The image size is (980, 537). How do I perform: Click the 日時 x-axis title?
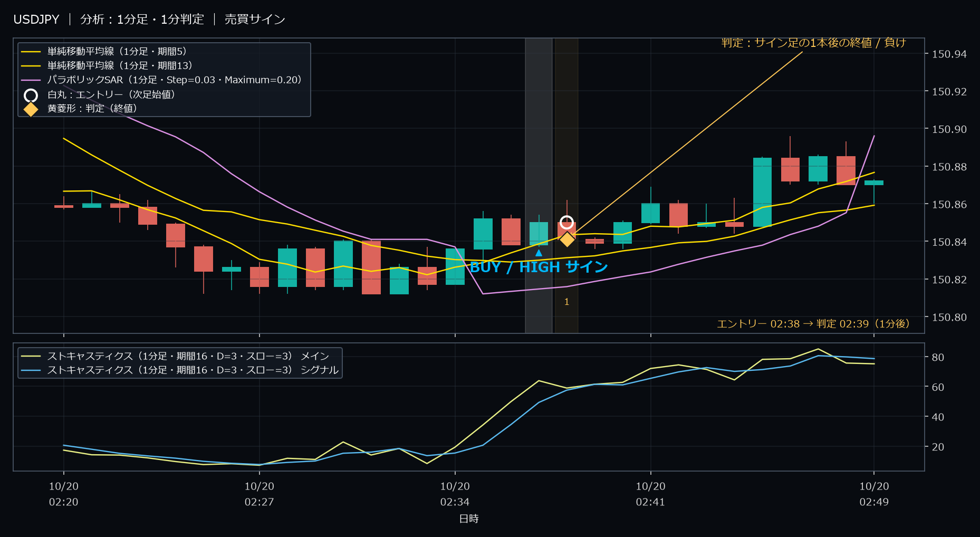[469, 519]
